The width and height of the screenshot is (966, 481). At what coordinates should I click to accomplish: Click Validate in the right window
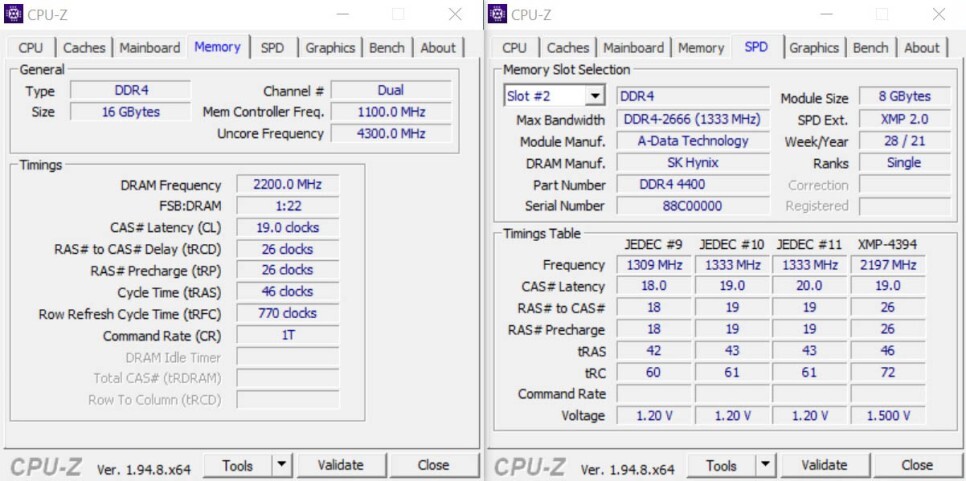824,466
